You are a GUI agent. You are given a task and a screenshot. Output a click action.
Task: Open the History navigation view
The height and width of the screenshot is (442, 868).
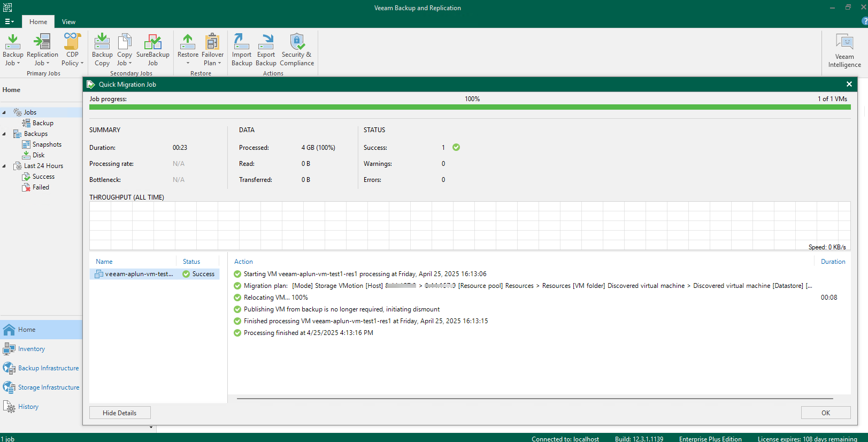click(41, 407)
